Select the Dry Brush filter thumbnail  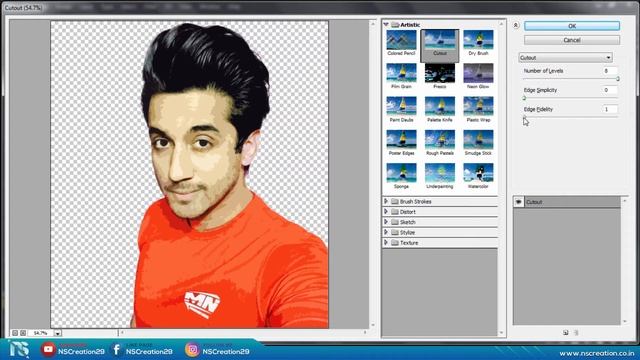478,43
